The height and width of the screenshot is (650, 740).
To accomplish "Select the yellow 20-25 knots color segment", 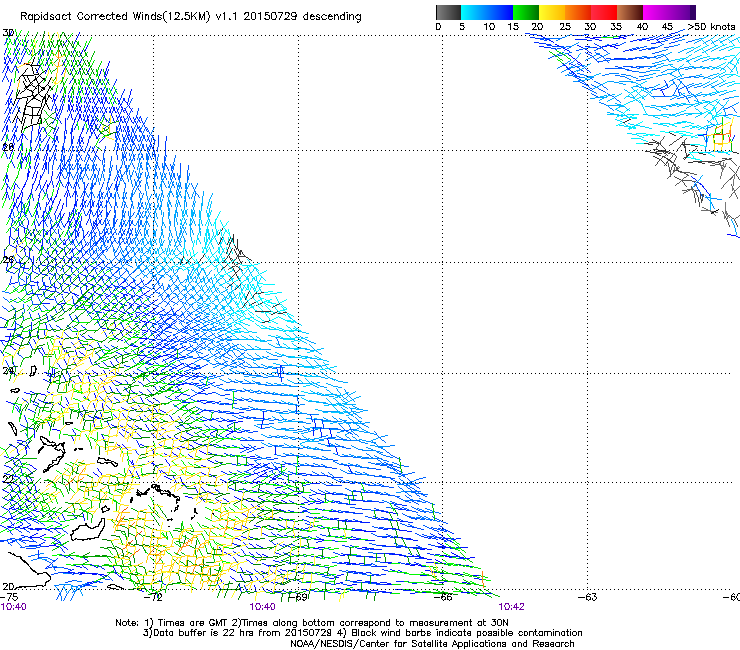I will point(552,12).
